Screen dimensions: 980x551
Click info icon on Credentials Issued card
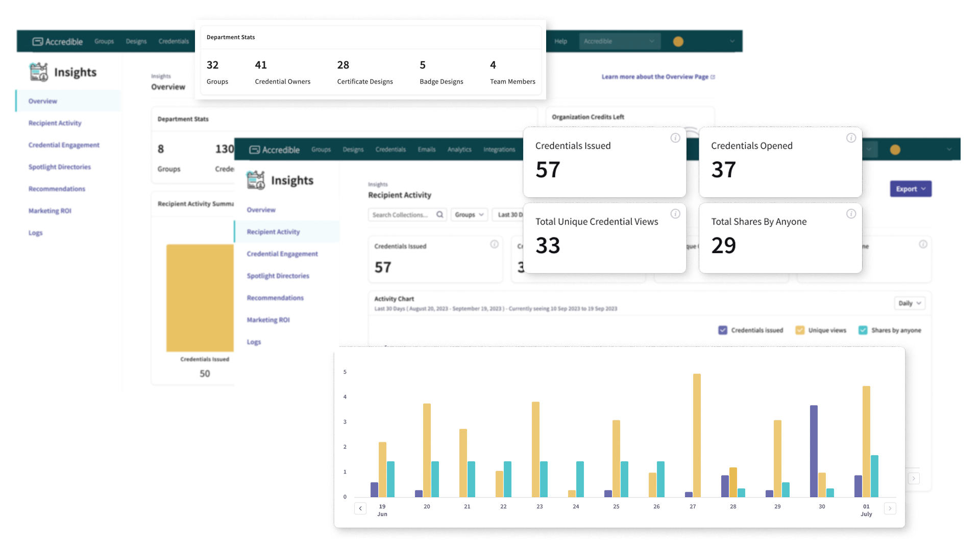pyautogui.click(x=675, y=138)
